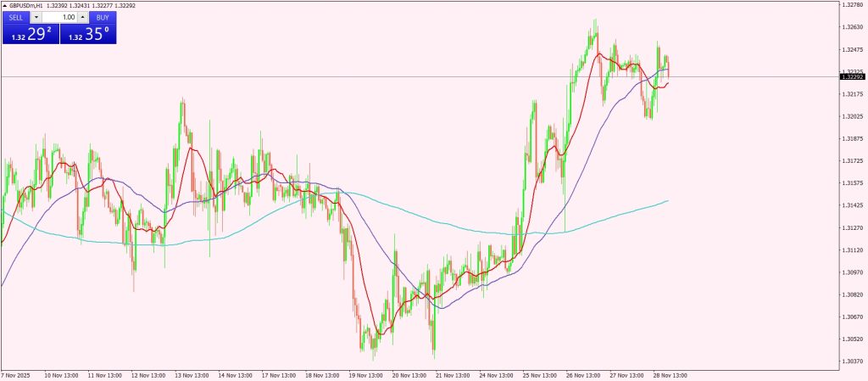This screenshot has width=868, height=381.
Task: Click the 1.30520 price scale label
Action: (x=851, y=339)
